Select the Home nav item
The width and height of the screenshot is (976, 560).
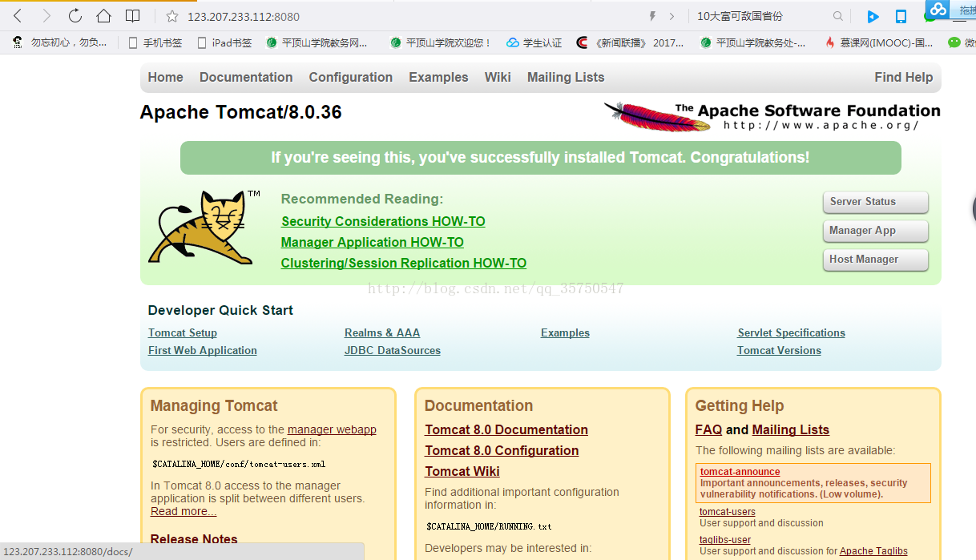point(165,77)
